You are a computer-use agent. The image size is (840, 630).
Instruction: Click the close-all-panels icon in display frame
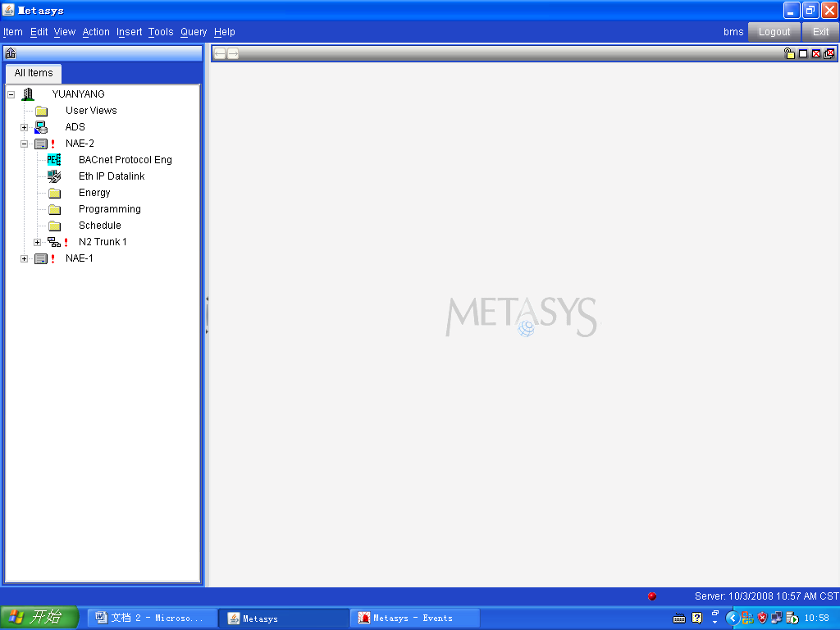[x=829, y=54]
